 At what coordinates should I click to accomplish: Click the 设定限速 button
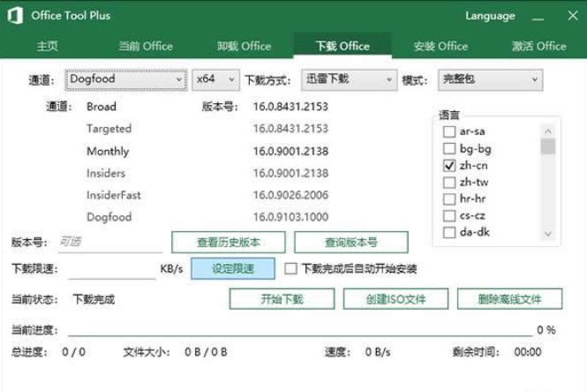pos(233,268)
